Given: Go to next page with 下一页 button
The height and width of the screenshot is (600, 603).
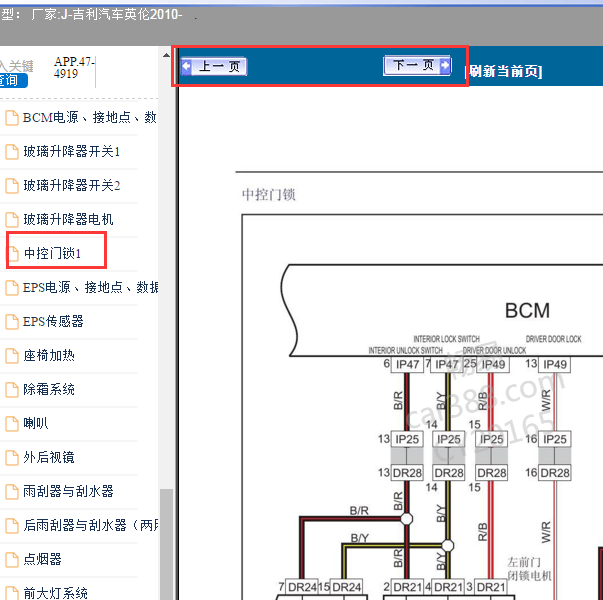Looking at the screenshot, I should coord(417,65).
